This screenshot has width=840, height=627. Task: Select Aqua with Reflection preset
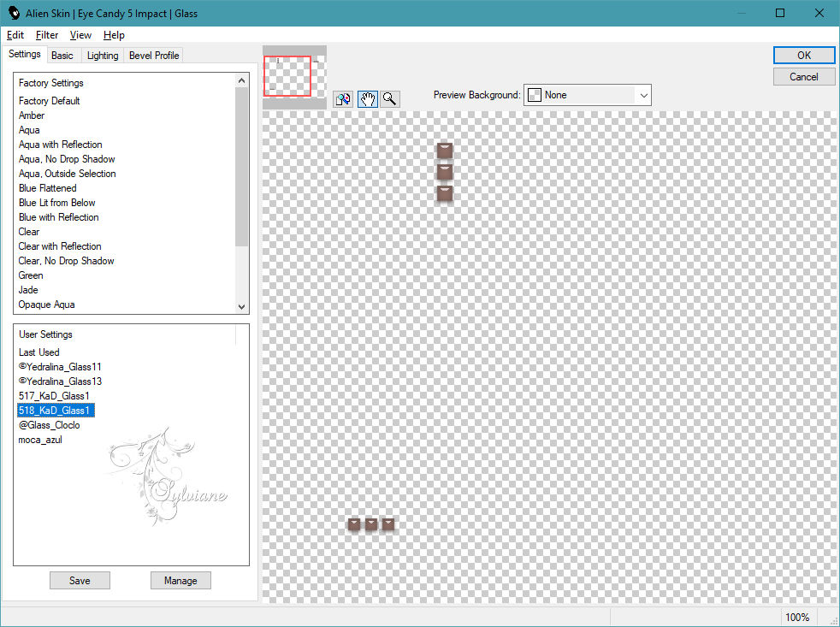tap(60, 145)
